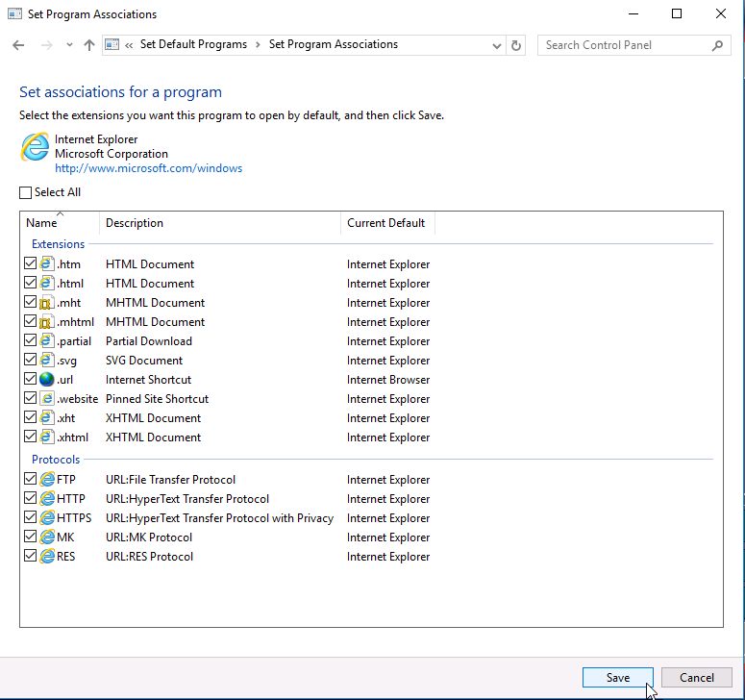Click the .xht file type icon

coord(46,417)
